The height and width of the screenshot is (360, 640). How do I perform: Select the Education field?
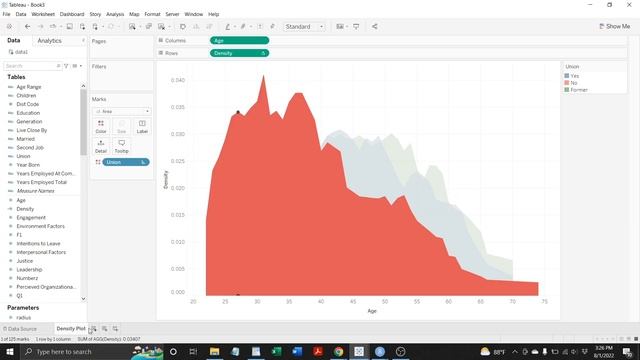coord(28,113)
